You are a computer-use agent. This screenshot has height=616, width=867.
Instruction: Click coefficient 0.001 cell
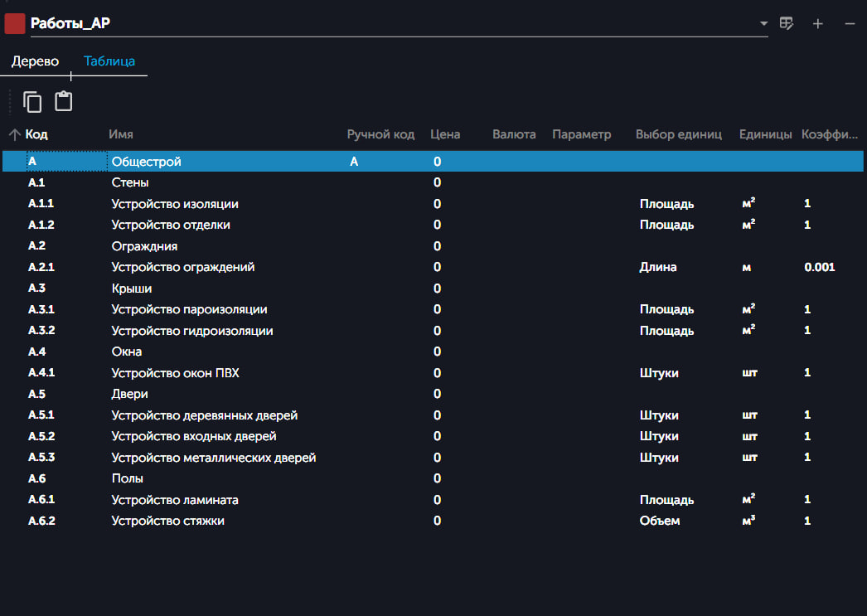[819, 267]
